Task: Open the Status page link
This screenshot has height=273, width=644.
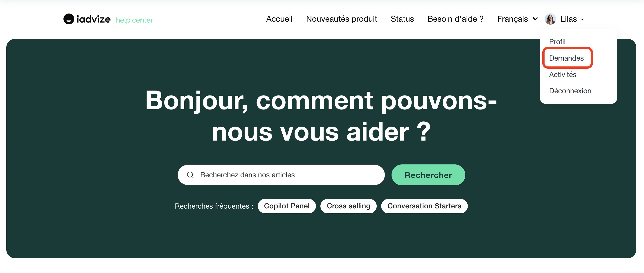Action: [402, 19]
